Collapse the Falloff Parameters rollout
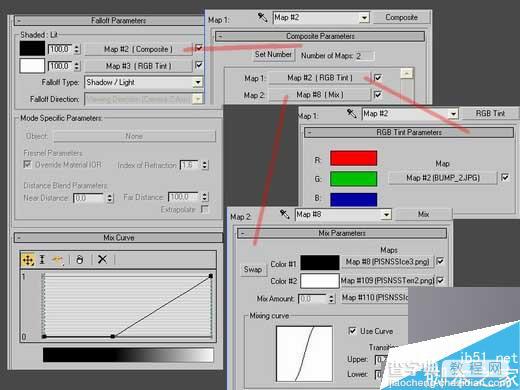Viewport: 520px width, 390px height. coord(19,21)
